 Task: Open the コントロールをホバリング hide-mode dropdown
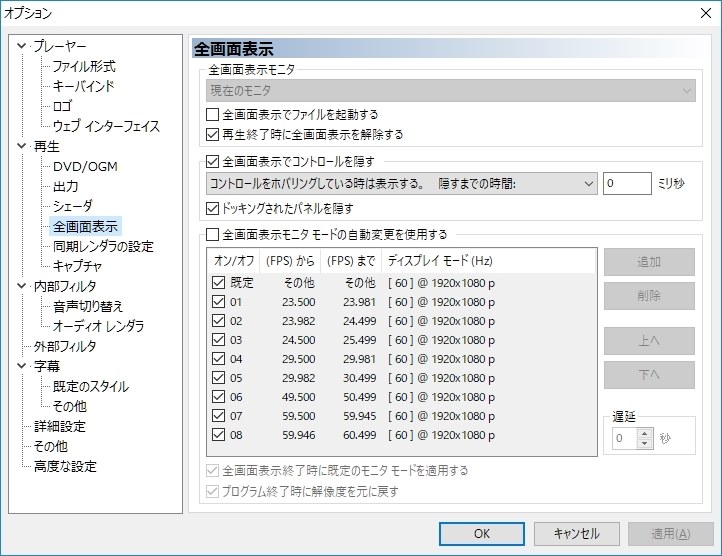402,183
